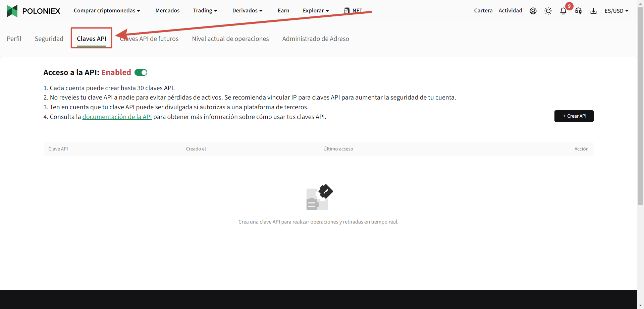Switch to the Perfil tab
This screenshot has width=644, height=309.
[14, 39]
